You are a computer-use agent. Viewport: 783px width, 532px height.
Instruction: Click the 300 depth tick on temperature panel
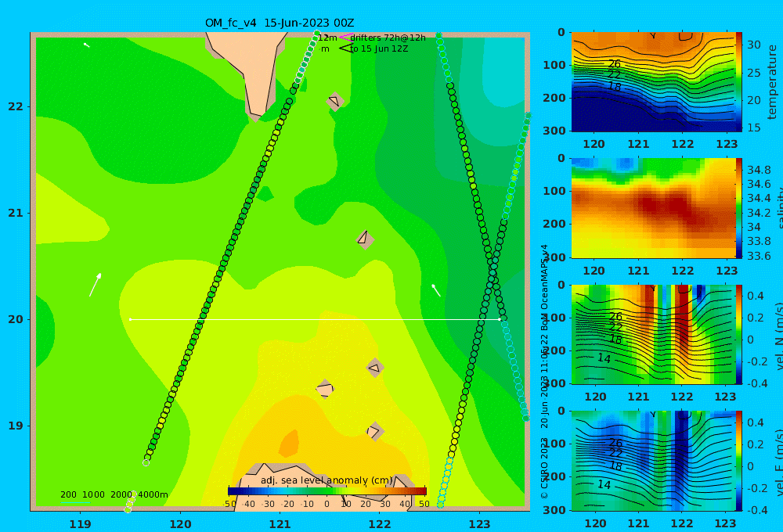pos(555,130)
